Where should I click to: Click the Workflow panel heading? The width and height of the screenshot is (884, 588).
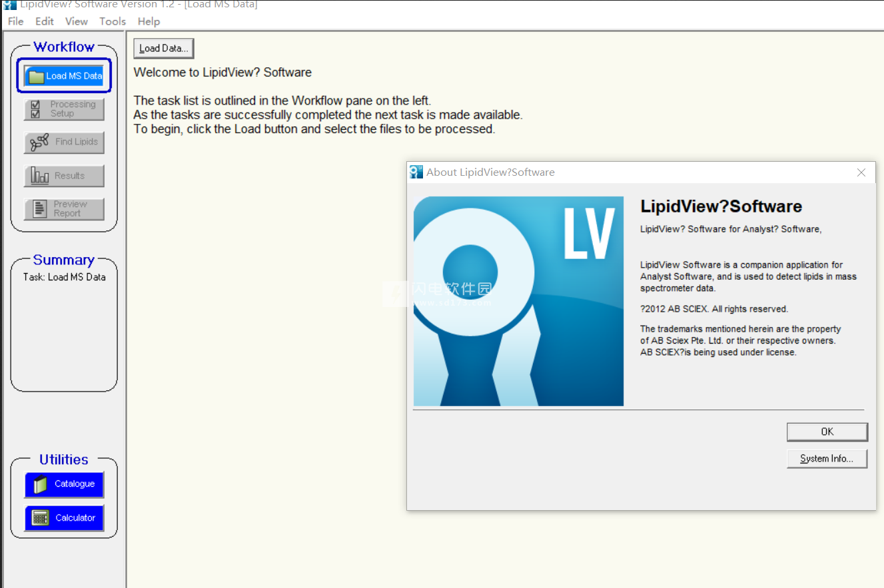[64, 47]
